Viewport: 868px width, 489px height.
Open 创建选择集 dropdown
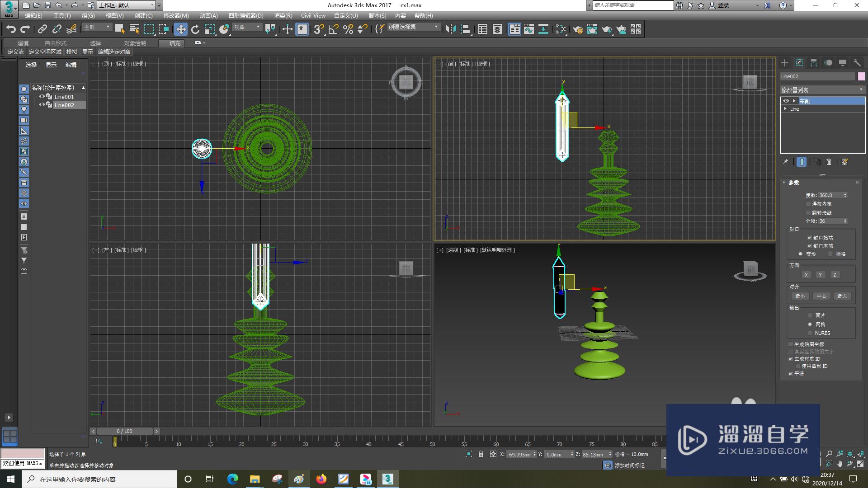414,27
